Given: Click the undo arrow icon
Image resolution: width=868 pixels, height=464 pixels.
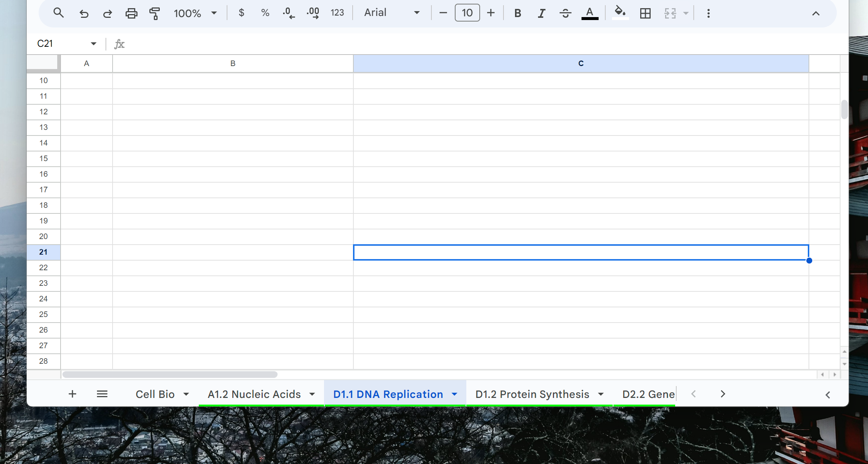Looking at the screenshot, I should coord(84,14).
